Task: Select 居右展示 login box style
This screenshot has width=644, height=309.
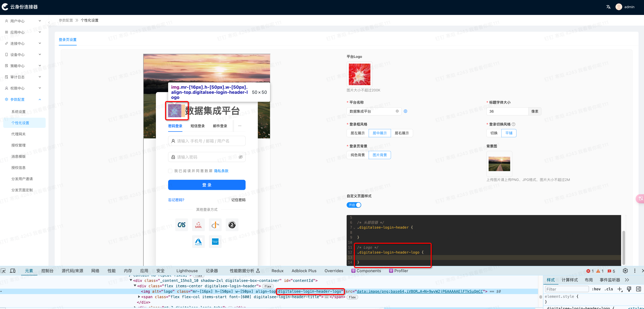Action: 402,133
